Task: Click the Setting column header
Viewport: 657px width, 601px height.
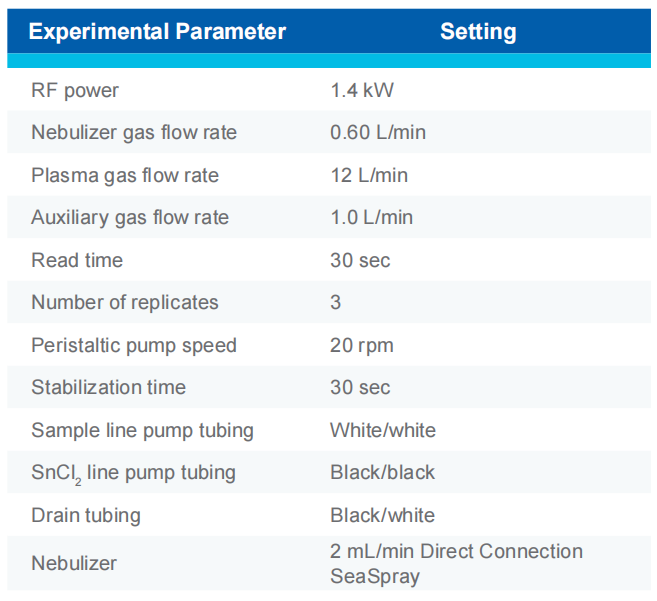Action: pyautogui.click(x=478, y=31)
